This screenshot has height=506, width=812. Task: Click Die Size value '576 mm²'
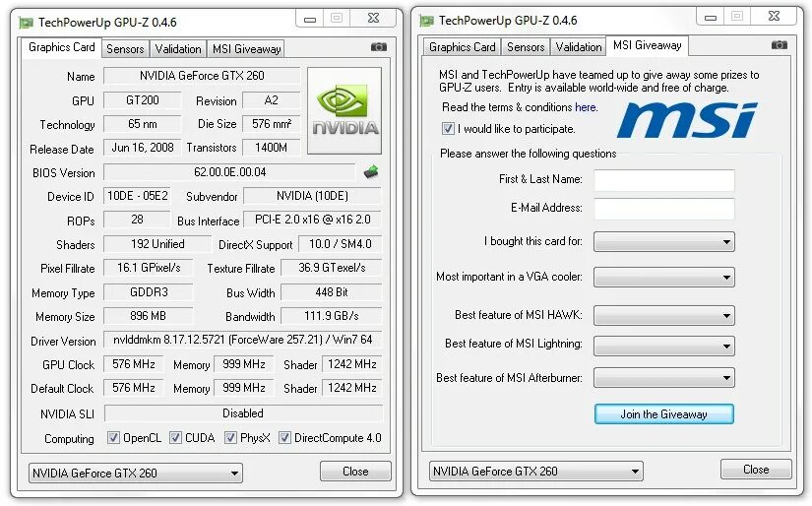click(272, 124)
